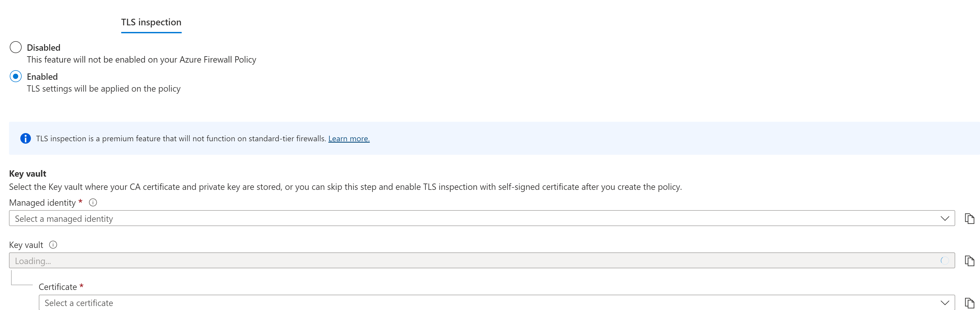Click the blue info icon in banner
This screenshot has width=980, height=310.
(26, 138)
